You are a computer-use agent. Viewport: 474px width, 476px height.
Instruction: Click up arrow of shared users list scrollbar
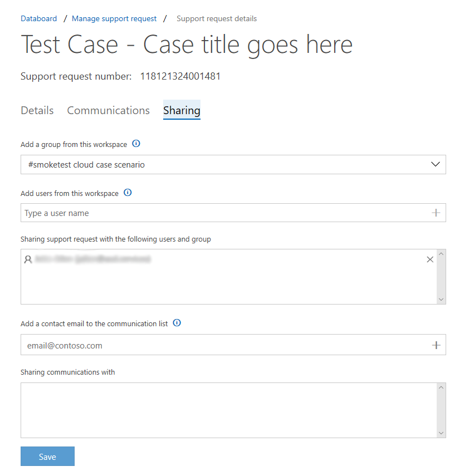click(441, 254)
